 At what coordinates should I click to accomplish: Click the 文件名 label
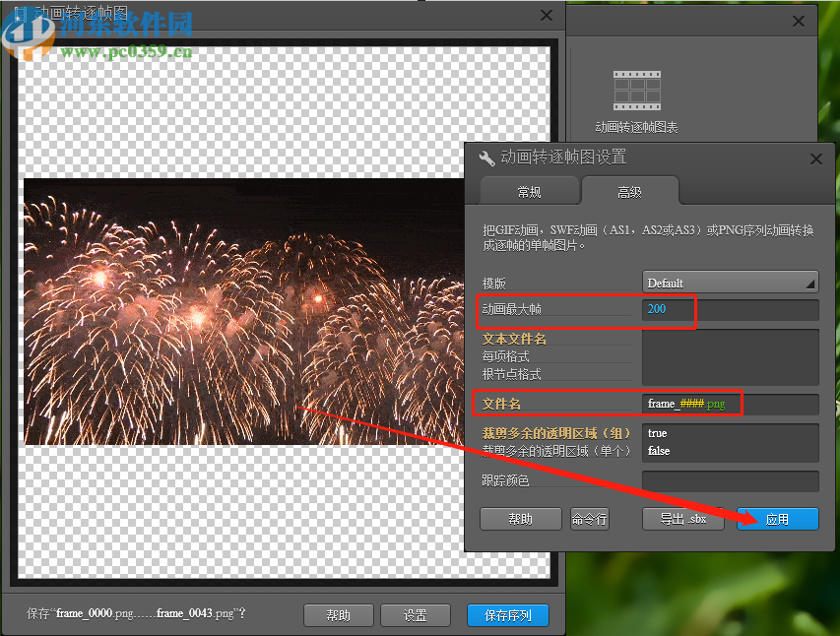click(501, 404)
